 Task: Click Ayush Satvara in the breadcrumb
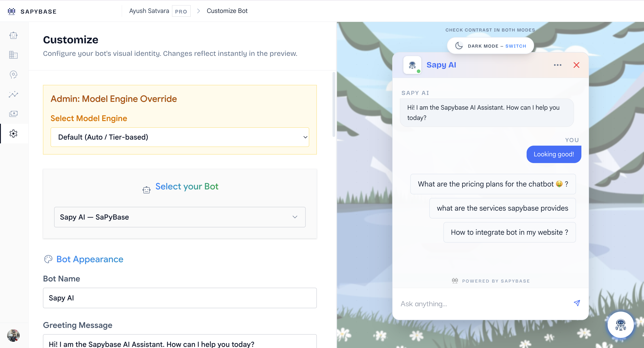(149, 11)
